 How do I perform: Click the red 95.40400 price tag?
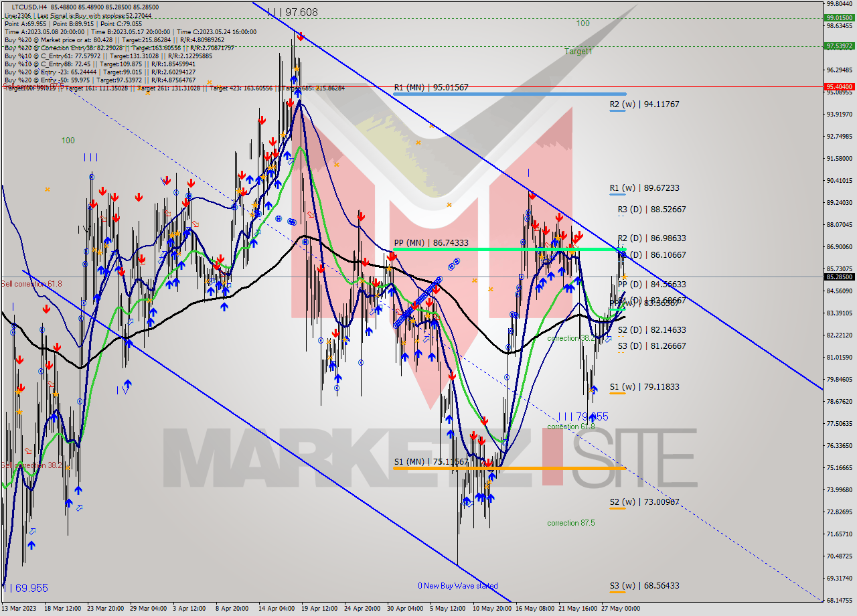(x=839, y=86)
